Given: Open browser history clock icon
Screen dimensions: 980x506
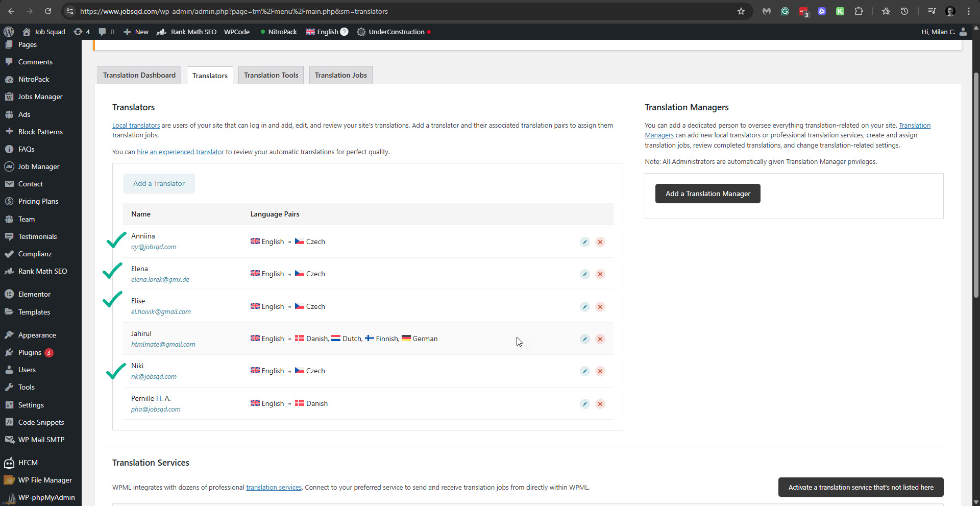Looking at the screenshot, I should 904,11.
